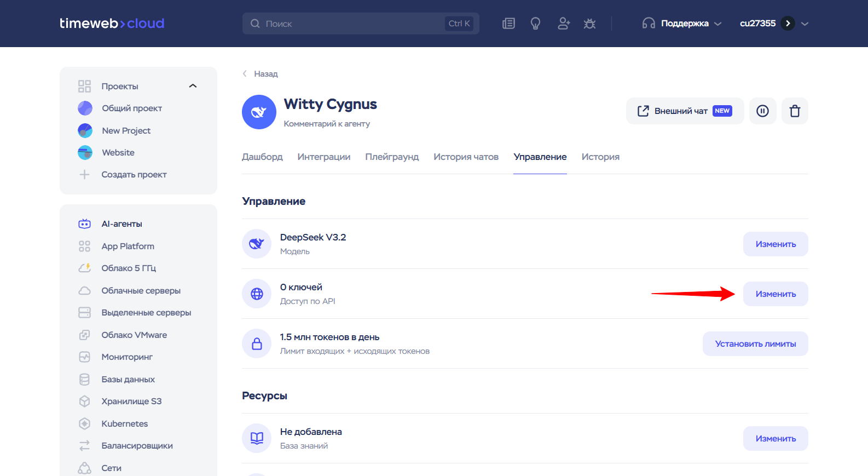The image size is (868, 476).
Task: Click the Облачные серверы cloud icon
Action: 84,291
